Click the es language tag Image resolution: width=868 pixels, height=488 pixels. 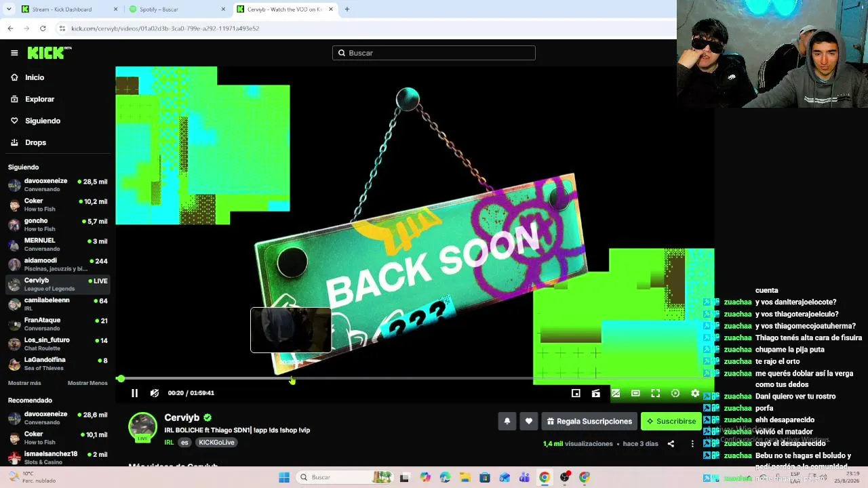(x=184, y=443)
